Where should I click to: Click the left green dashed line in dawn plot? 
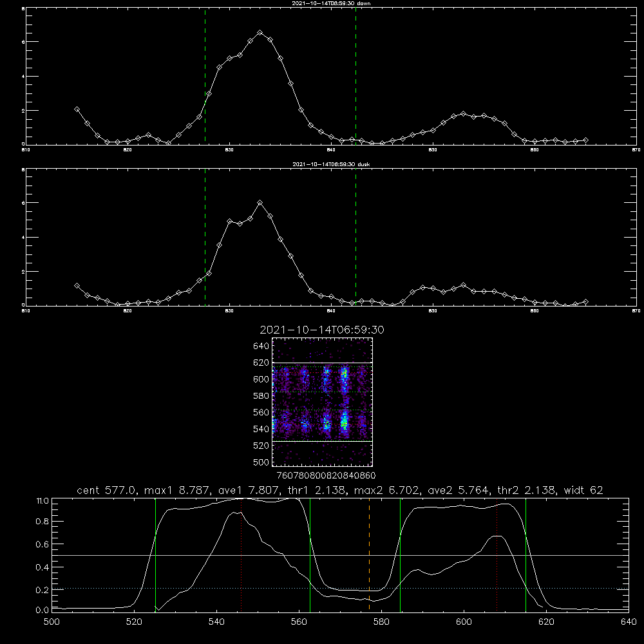[x=205, y=76]
